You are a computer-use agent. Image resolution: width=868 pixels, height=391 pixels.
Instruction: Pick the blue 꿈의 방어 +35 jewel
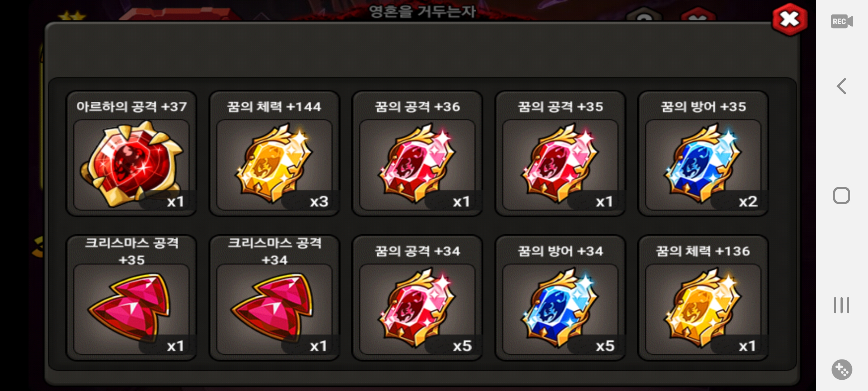click(x=703, y=165)
